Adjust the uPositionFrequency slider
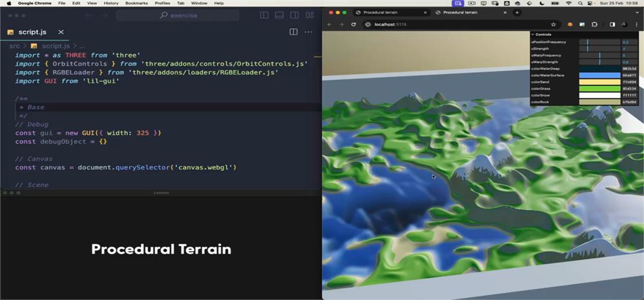644x300 pixels. (x=599, y=42)
